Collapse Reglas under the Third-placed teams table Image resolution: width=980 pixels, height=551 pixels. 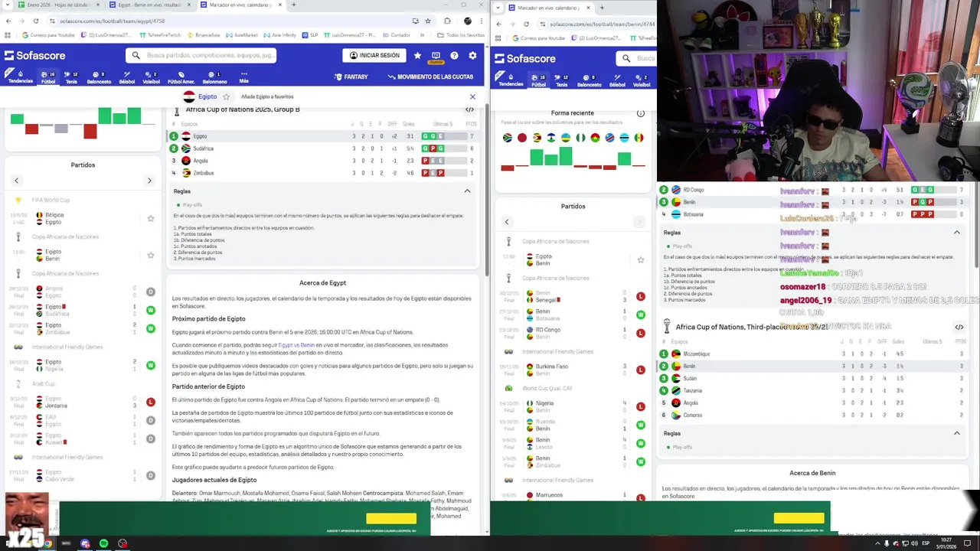[956, 433]
